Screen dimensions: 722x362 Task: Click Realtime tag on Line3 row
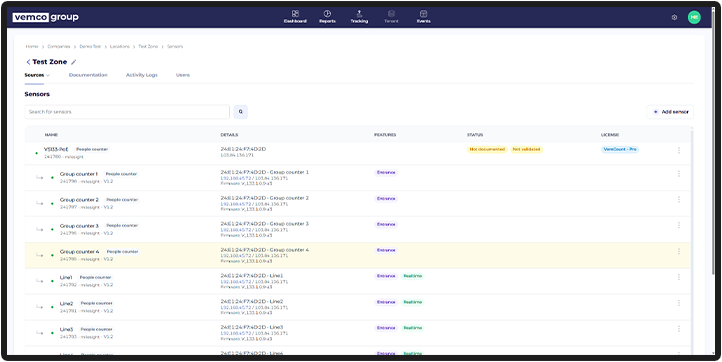click(x=413, y=328)
